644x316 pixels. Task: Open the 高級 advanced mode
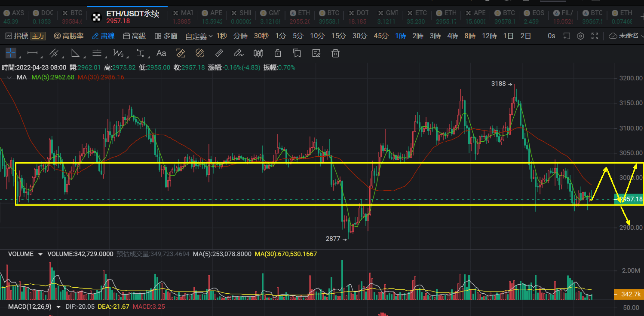pyautogui.click(x=135, y=36)
